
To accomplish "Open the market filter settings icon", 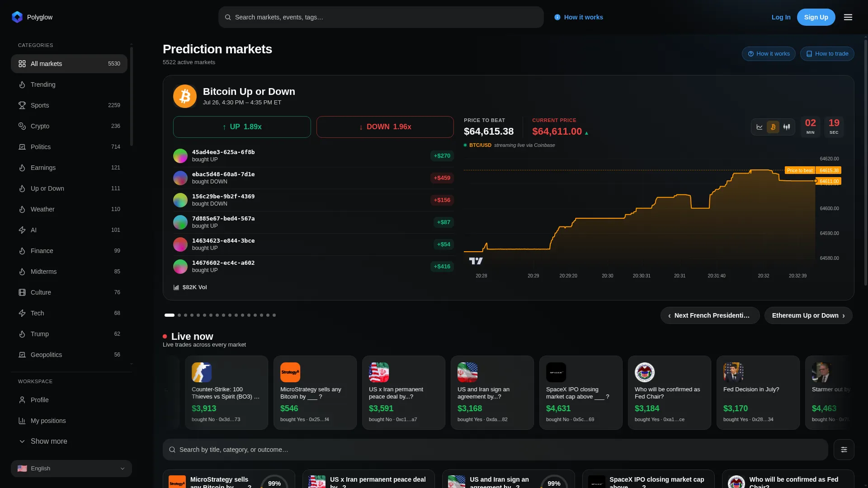I will pos(844,450).
